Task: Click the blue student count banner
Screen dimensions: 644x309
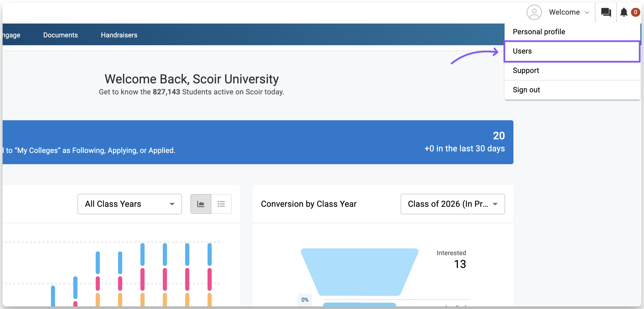Action: click(x=257, y=142)
